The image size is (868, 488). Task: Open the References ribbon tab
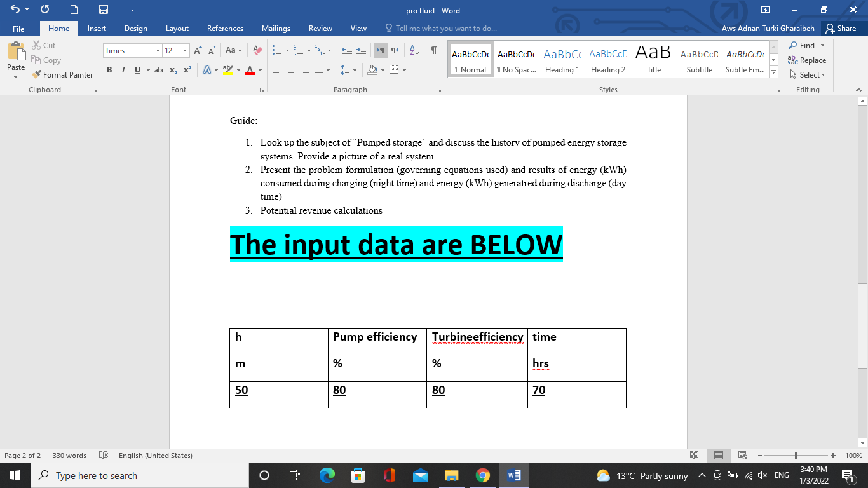pyautogui.click(x=225, y=29)
